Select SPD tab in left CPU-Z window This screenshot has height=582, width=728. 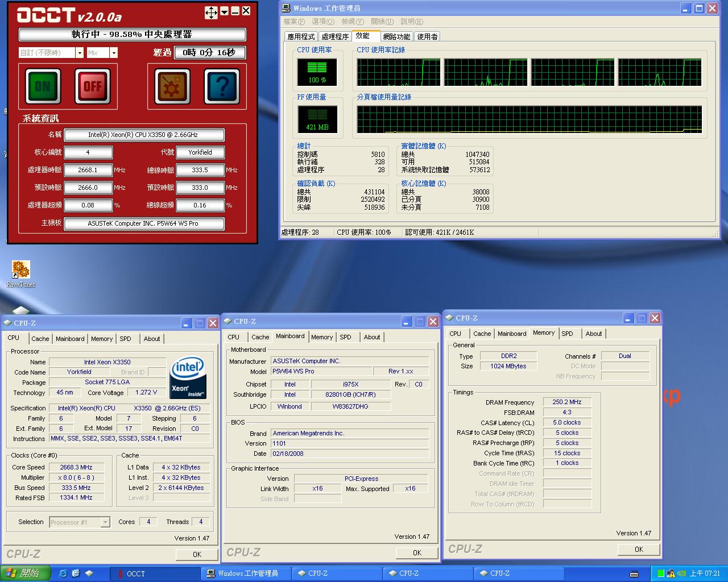(126, 339)
